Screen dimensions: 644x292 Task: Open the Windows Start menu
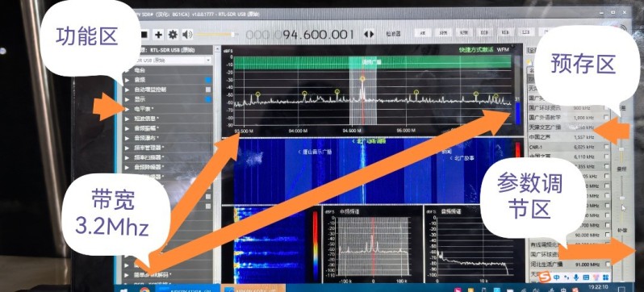click(123, 290)
